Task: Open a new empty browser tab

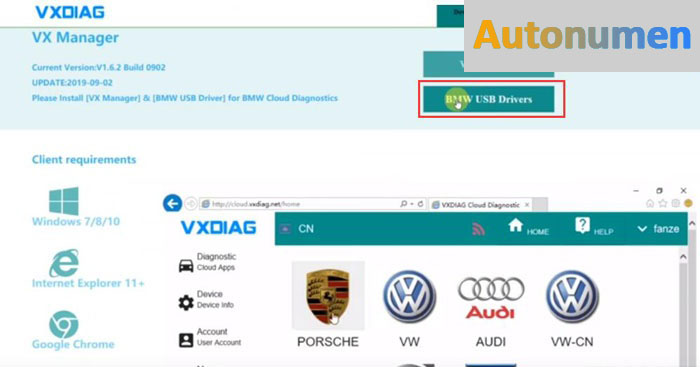Action: point(540,204)
